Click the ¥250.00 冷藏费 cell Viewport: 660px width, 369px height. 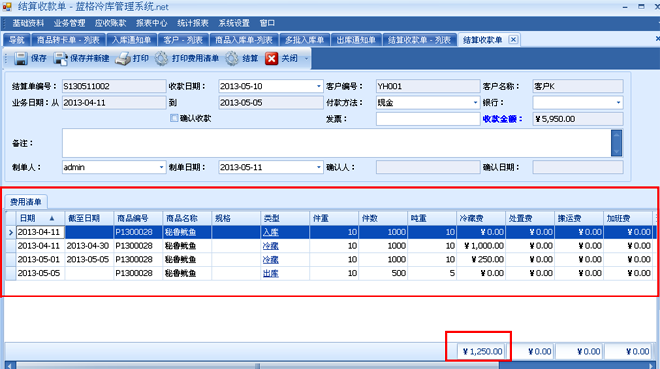481,260
